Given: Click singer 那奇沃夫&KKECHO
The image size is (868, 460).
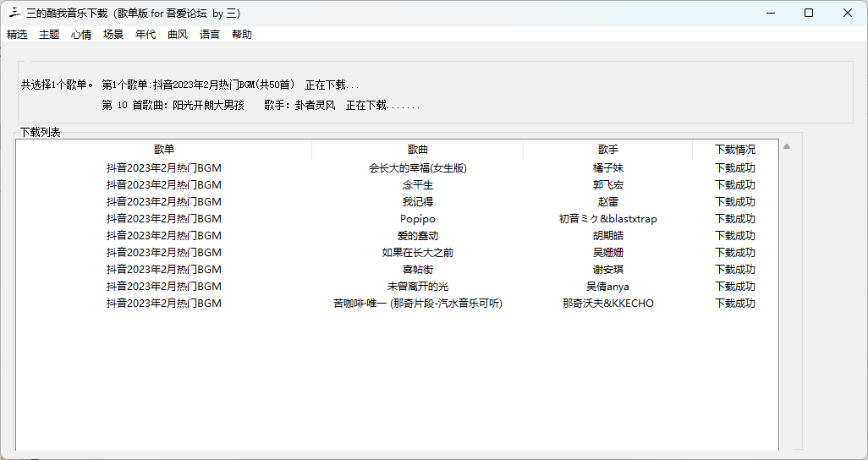Looking at the screenshot, I should (x=607, y=304).
